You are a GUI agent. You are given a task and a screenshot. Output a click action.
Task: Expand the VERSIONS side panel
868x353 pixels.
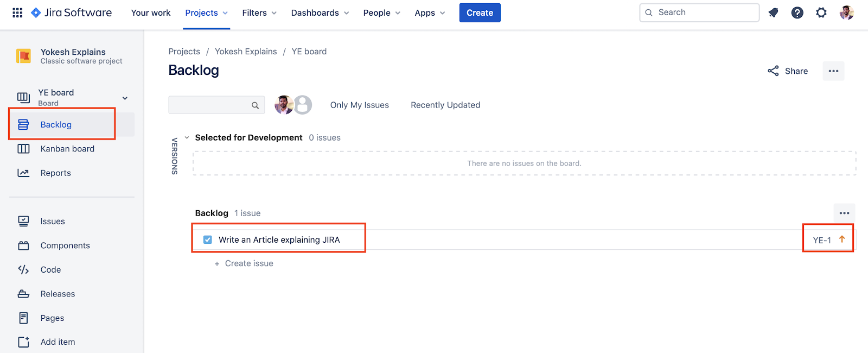click(175, 156)
